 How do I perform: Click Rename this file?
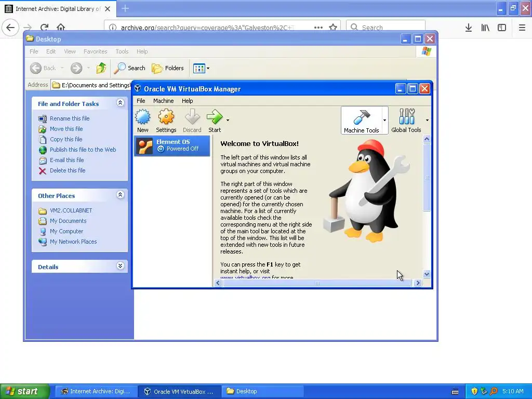pyautogui.click(x=70, y=118)
